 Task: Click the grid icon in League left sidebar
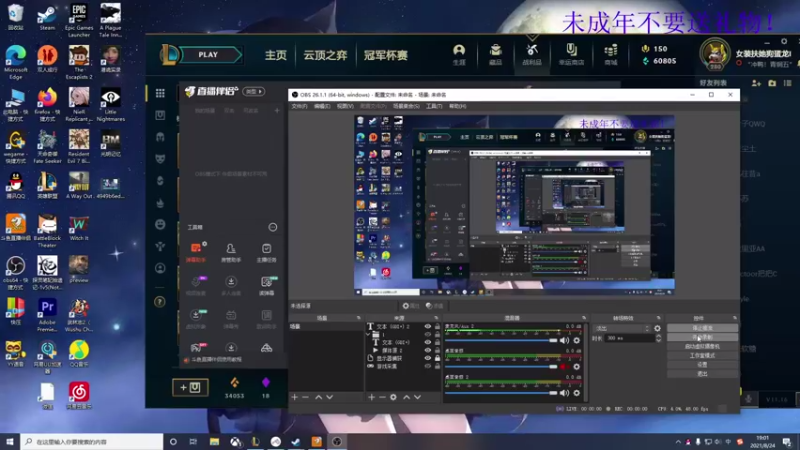pyautogui.click(x=160, y=93)
